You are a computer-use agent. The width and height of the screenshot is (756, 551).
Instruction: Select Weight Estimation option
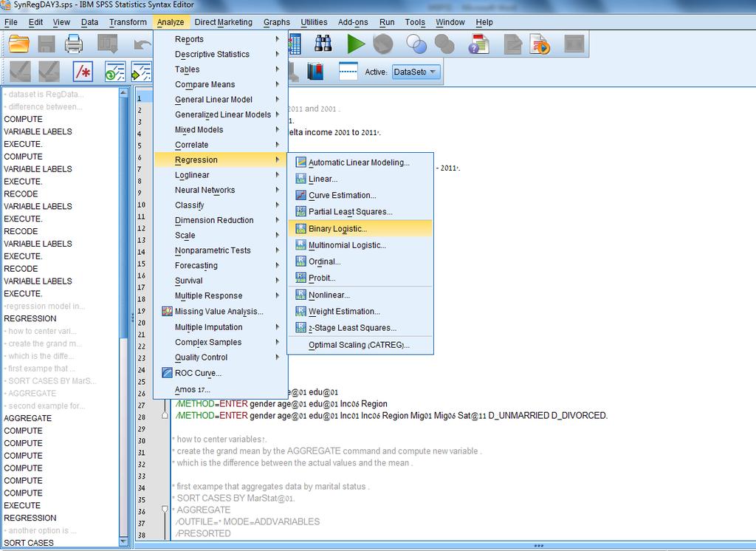pos(360,311)
